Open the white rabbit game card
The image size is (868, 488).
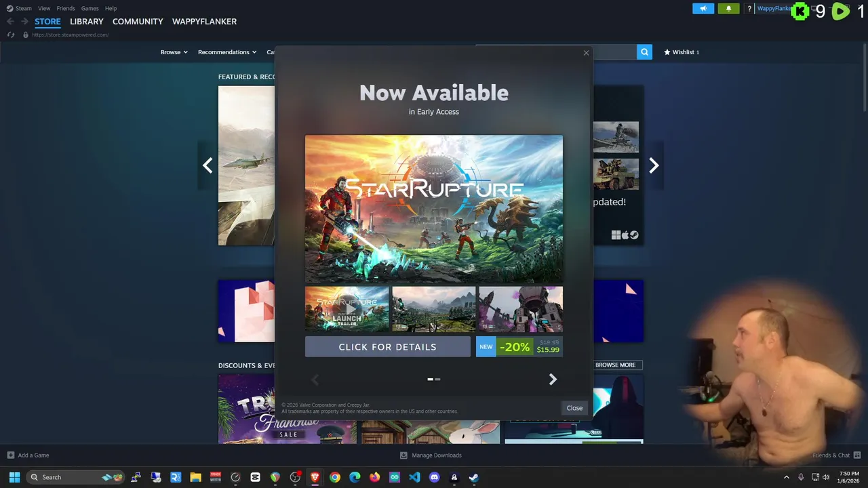tap(430, 432)
